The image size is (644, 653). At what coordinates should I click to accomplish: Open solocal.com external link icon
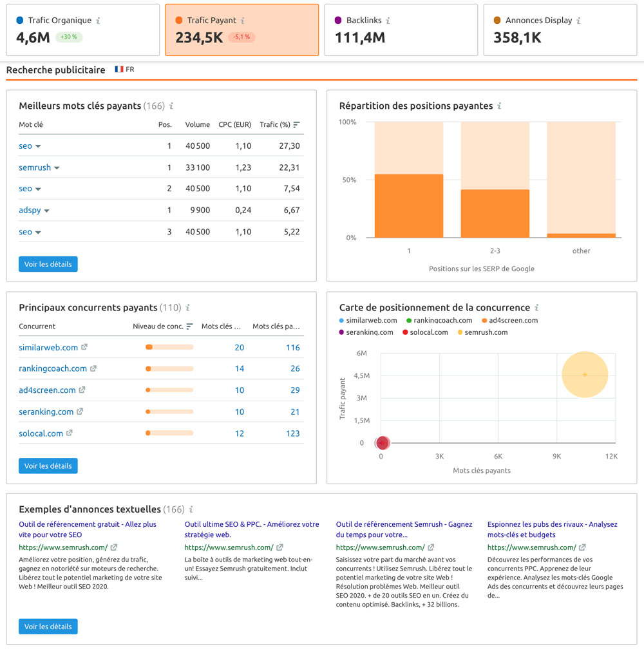click(70, 433)
